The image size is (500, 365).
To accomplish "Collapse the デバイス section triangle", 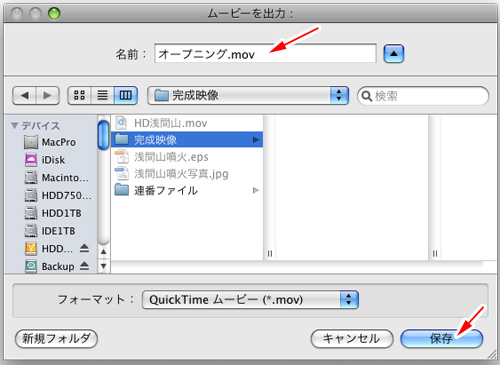I will [14, 126].
